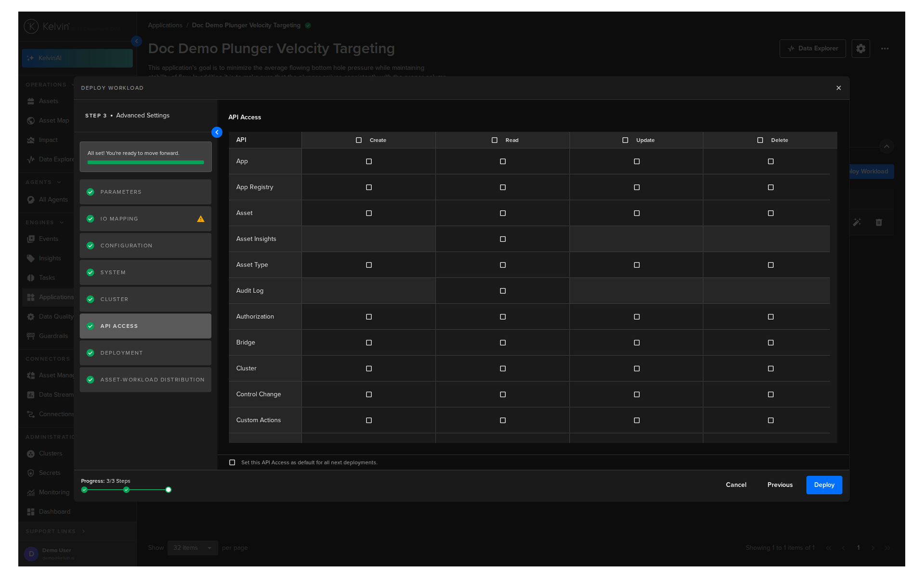This screenshot has height=578, width=924.
Task: Open Data Explorer button
Action: click(x=812, y=49)
